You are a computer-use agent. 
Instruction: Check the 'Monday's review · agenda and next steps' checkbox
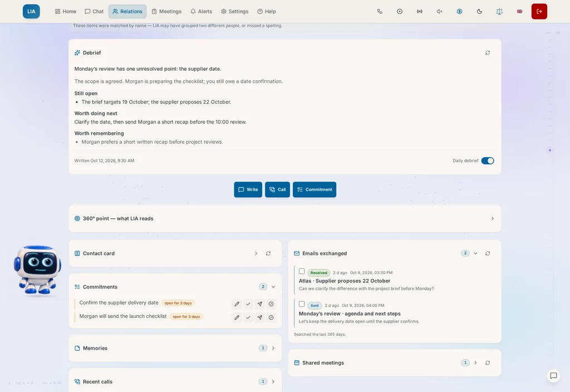[302, 304]
